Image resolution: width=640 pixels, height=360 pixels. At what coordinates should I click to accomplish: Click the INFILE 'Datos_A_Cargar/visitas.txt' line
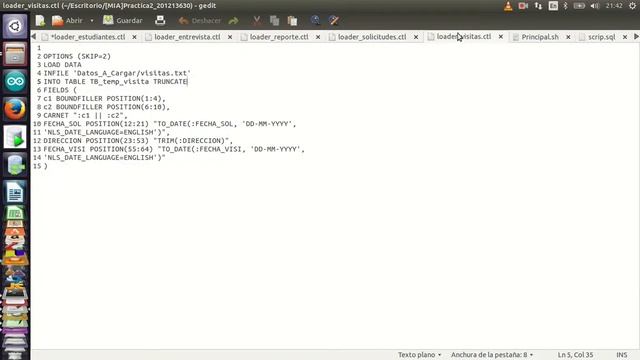pyautogui.click(x=117, y=73)
